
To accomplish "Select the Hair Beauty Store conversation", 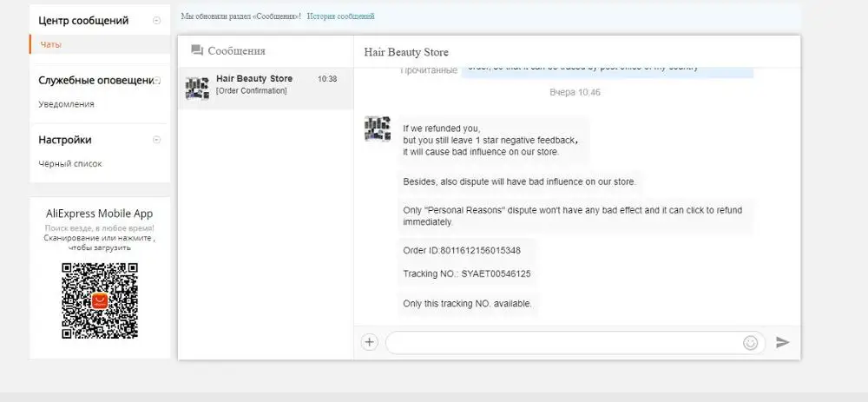I will [x=266, y=88].
